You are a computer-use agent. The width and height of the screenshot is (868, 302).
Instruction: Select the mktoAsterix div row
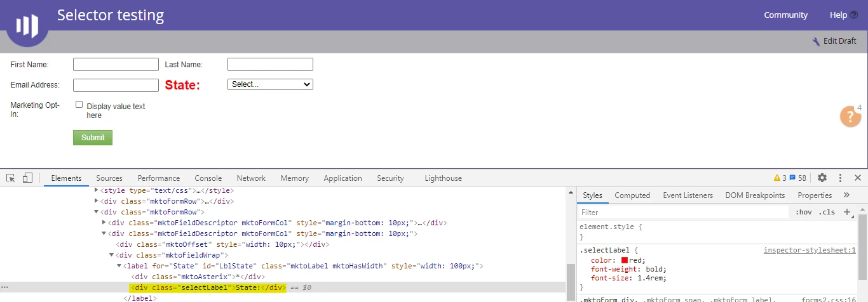tap(198, 277)
